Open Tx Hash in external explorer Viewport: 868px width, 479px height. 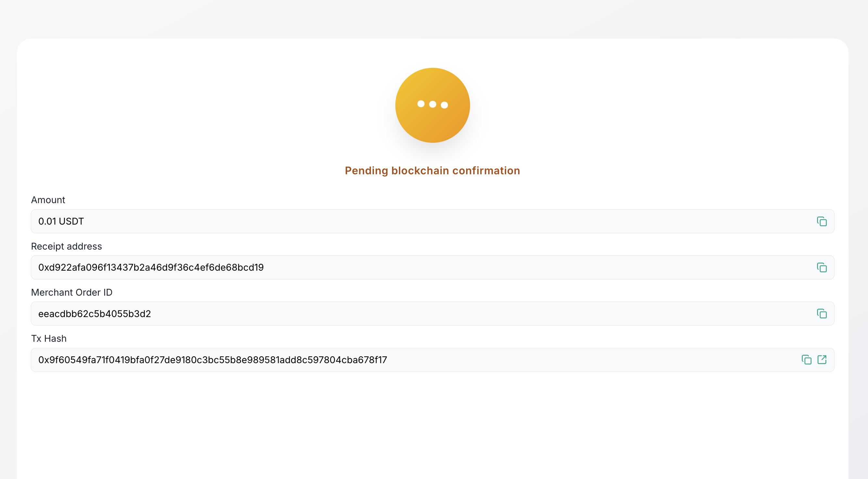point(822,360)
